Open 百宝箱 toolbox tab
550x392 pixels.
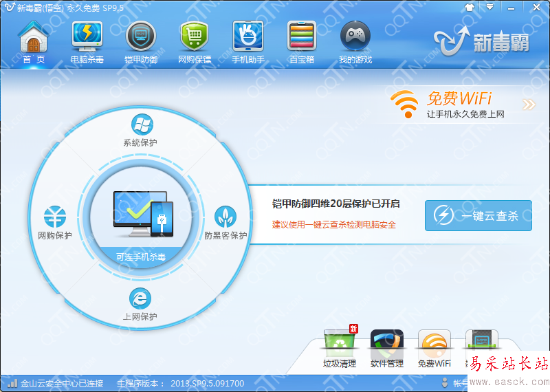click(302, 43)
